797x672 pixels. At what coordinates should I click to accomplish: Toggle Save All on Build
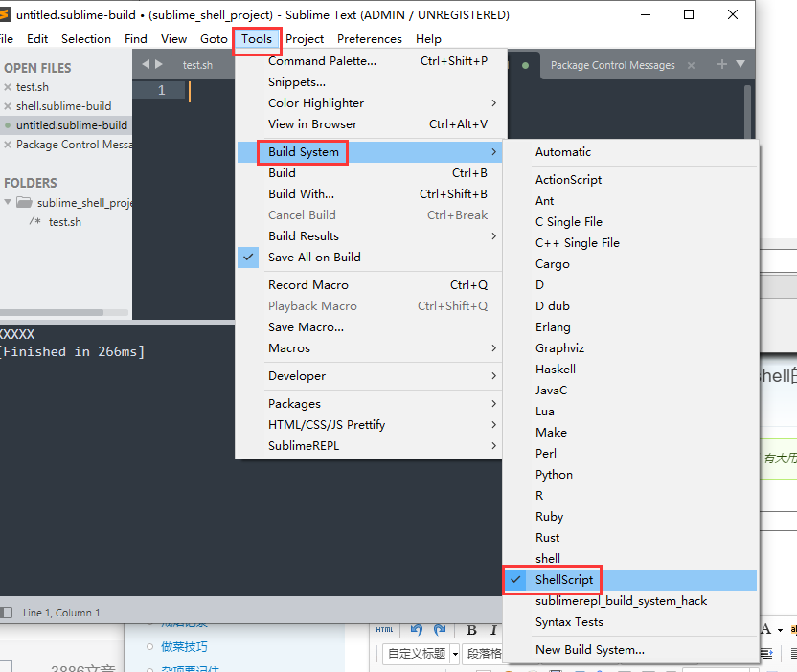(370, 258)
